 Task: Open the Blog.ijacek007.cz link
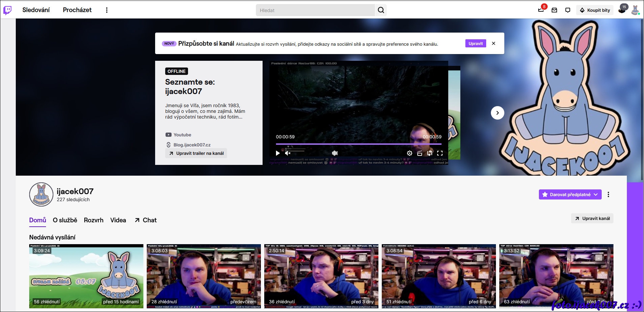(x=192, y=145)
